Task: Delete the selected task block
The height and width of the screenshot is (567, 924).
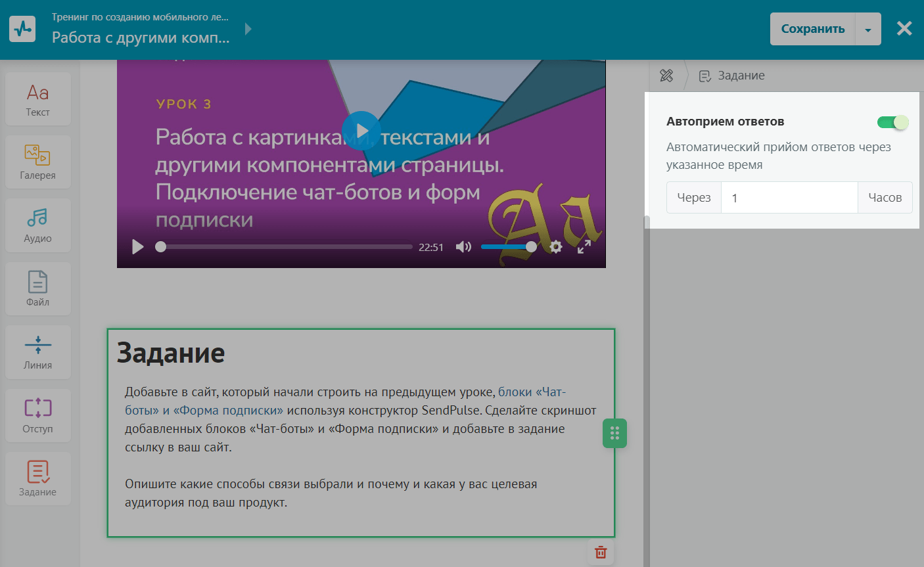Action: (x=601, y=552)
